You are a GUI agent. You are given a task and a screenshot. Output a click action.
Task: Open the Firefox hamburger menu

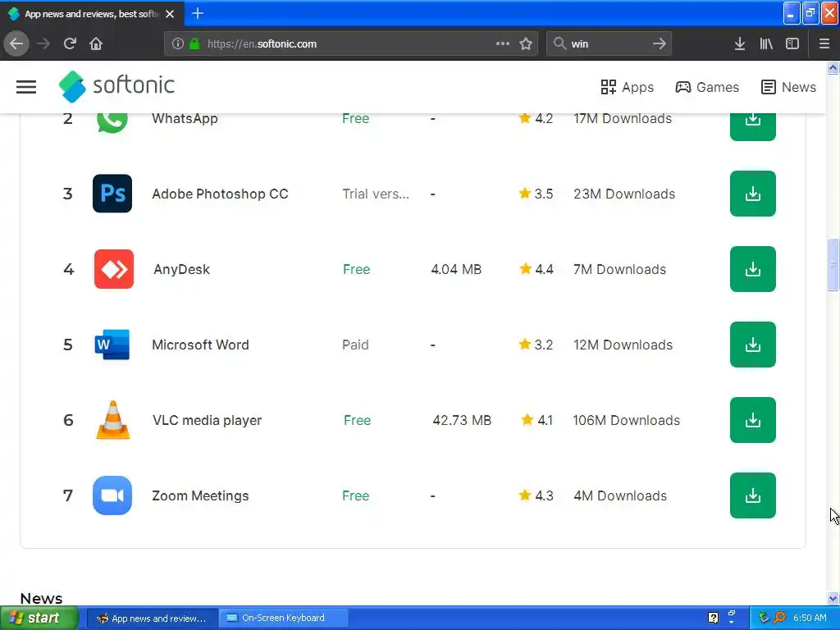click(x=824, y=43)
